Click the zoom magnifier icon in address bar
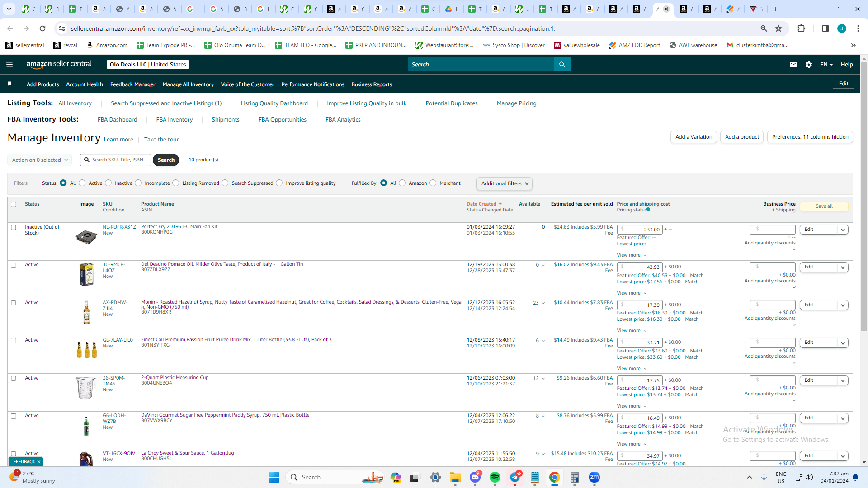This screenshot has width=868, height=488. coord(764,28)
